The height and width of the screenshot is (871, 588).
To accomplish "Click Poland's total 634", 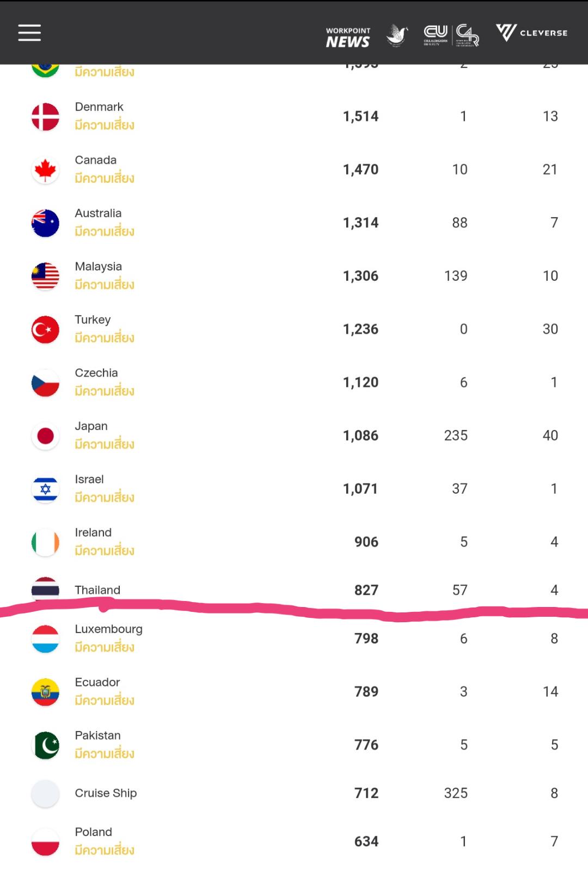I will (x=366, y=842).
